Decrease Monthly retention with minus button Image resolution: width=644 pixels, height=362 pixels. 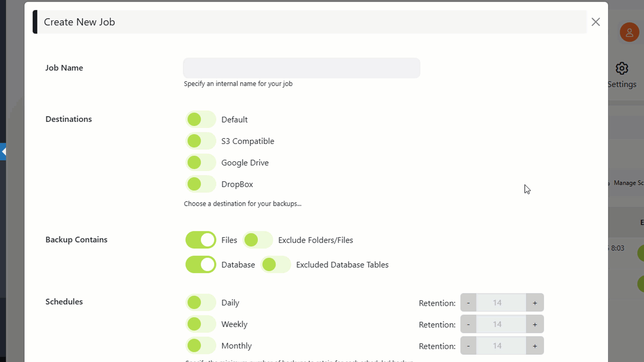point(468,346)
